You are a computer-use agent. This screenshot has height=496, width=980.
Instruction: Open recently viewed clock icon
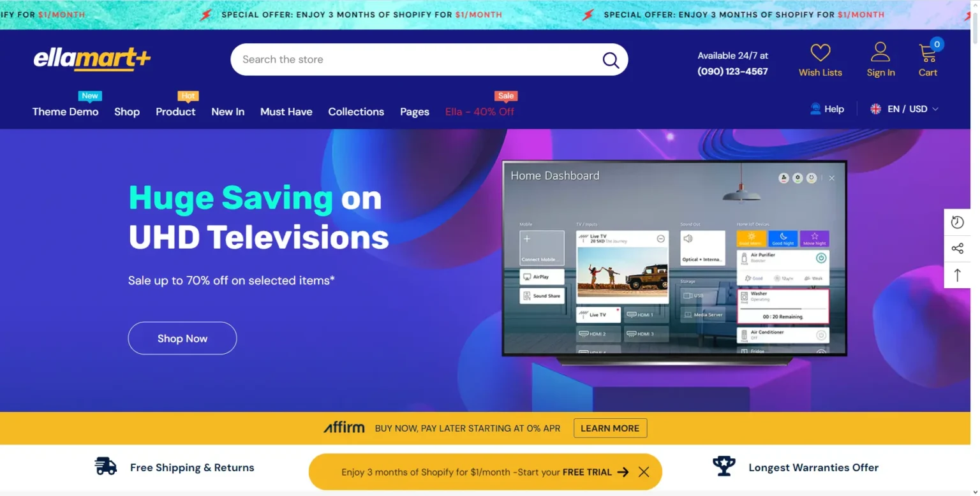[x=957, y=222]
